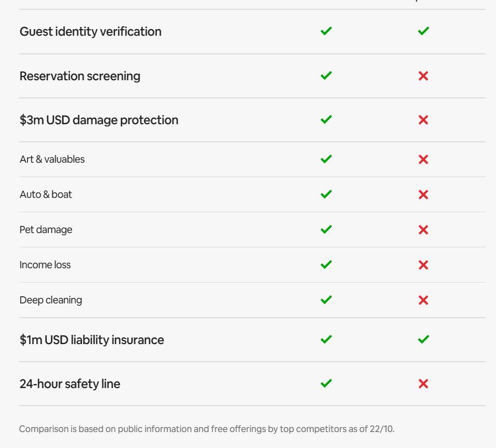This screenshot has height=448, width=496.
Task: Click the Pet damage sub-item text
Action: 46,230
